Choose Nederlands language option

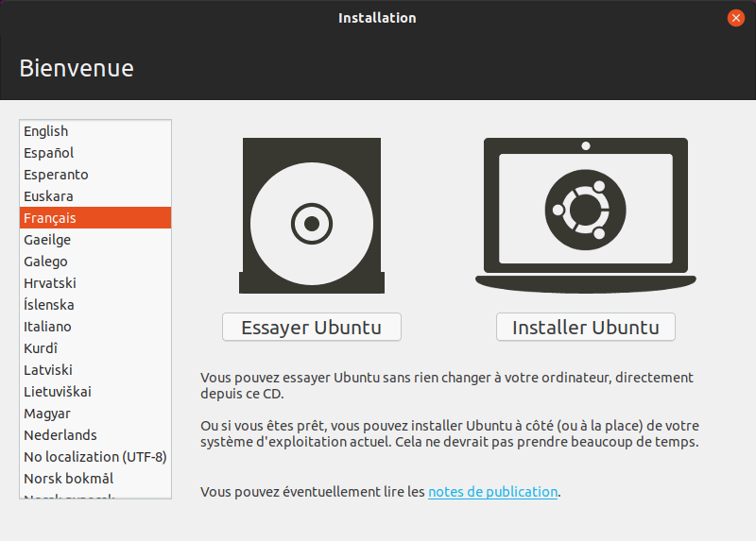click(60, 435)
